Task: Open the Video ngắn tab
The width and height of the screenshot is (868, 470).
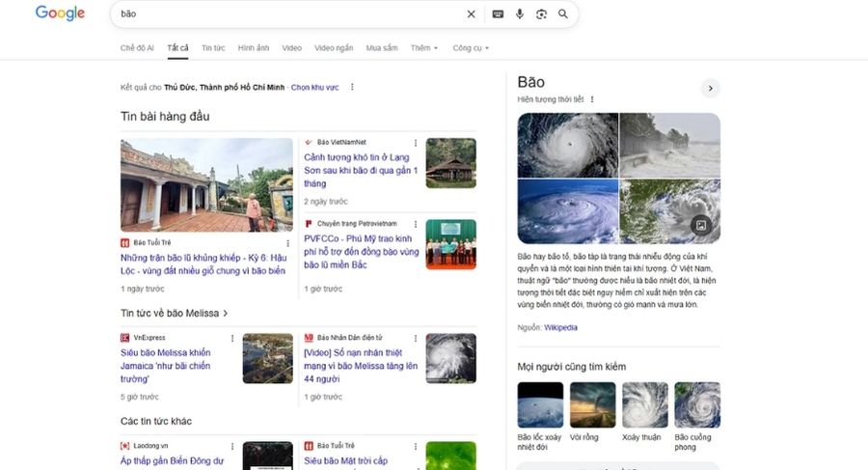Action: [x=334, y=47]
